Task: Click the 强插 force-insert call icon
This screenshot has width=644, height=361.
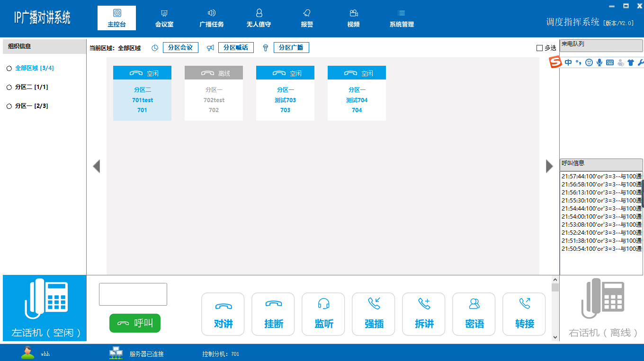Action: [x=374, y=304]
